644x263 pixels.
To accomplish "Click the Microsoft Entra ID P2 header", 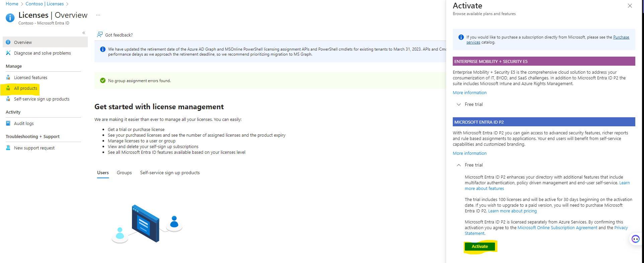I will (544, 122).
